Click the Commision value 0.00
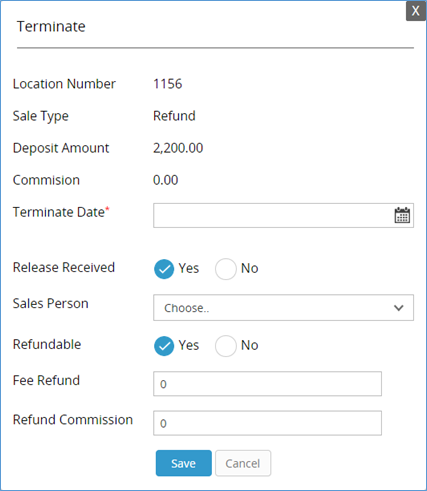 point(165,180)
